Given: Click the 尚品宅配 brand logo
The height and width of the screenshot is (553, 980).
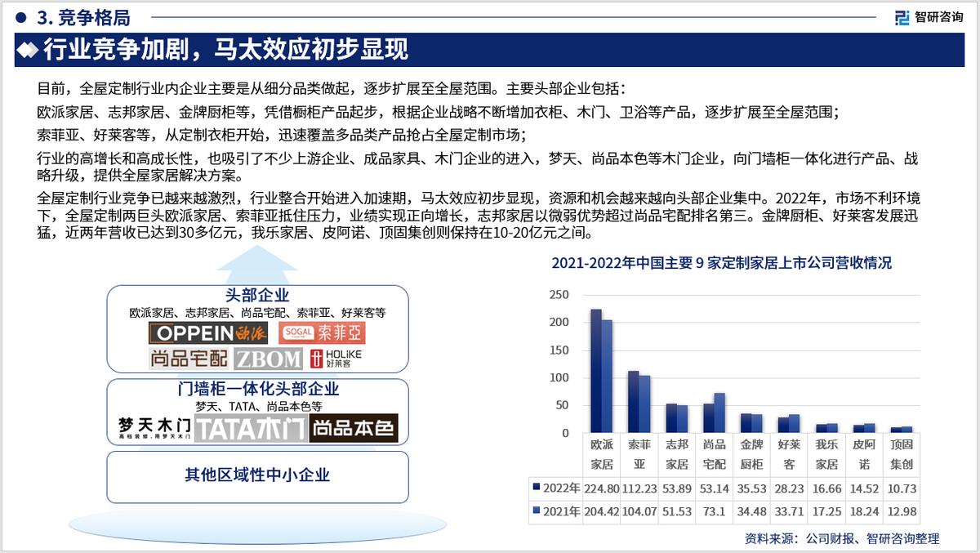Looking at the screenshot, I should pos(190,358).
